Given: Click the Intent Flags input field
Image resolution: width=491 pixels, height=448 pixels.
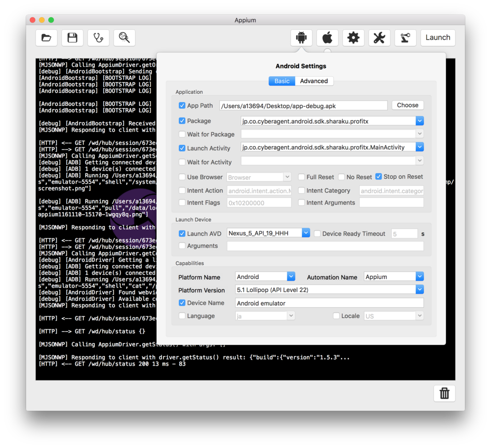Looking at the screenshot, I should 259,203.
